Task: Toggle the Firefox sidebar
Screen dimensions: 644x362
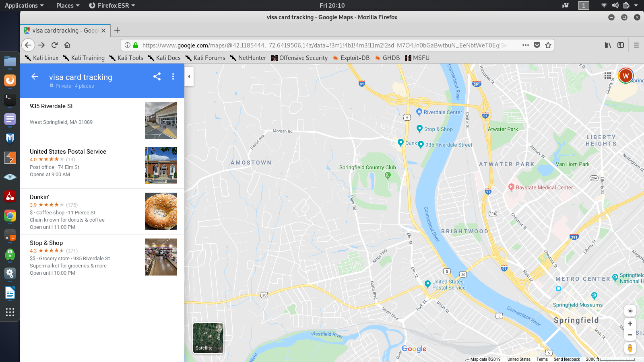Action: tap(621, 45)
